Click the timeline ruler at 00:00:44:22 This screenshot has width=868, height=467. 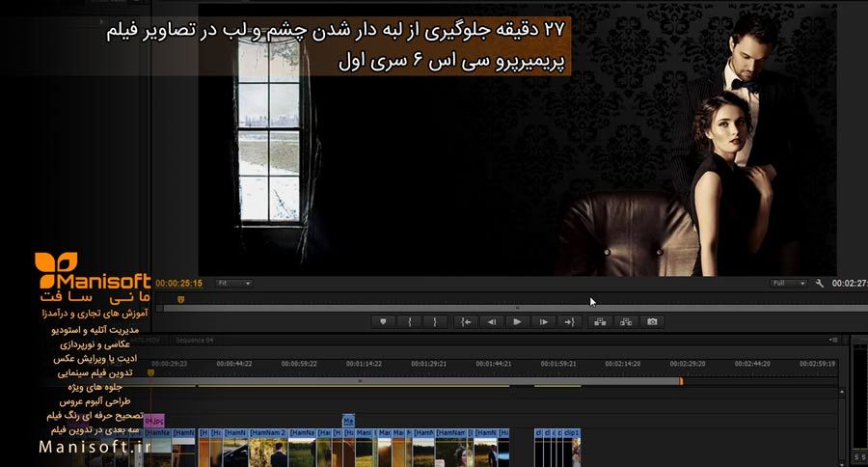[234, 364]
